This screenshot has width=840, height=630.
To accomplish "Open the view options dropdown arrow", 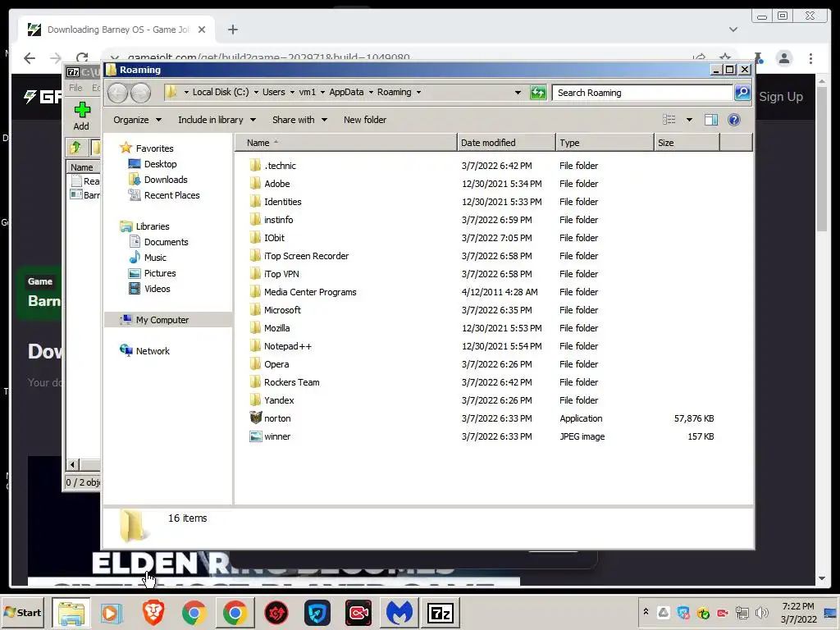I will point(689,120).
